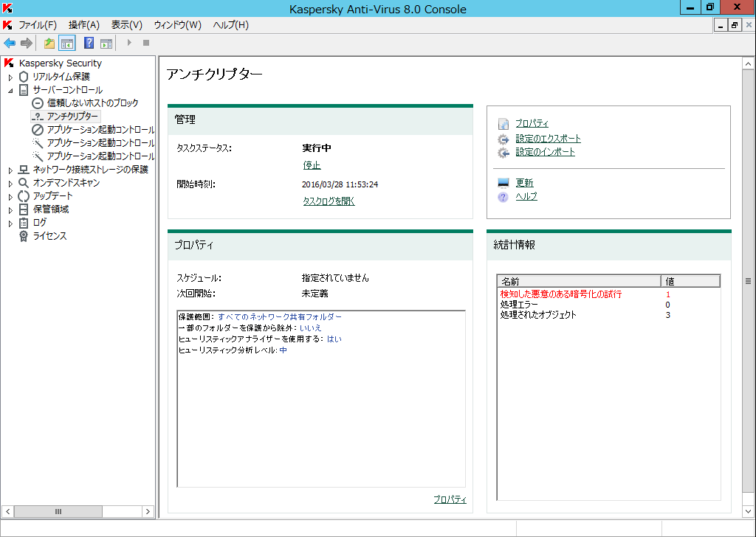This screenshot has height=537, width=756.
Task: Click the tree pane's left scroll arrow
Action: point(7,511)
